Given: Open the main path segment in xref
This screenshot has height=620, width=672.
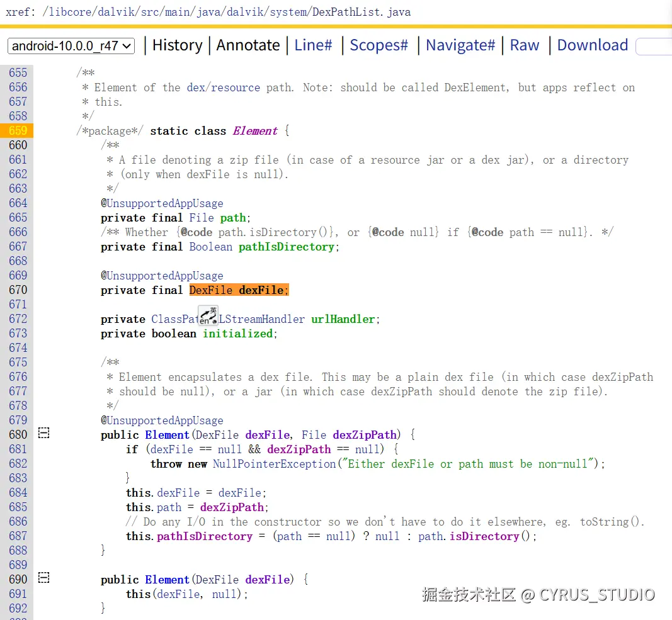Looking at the screenshot, I should (x=178, y=12).
